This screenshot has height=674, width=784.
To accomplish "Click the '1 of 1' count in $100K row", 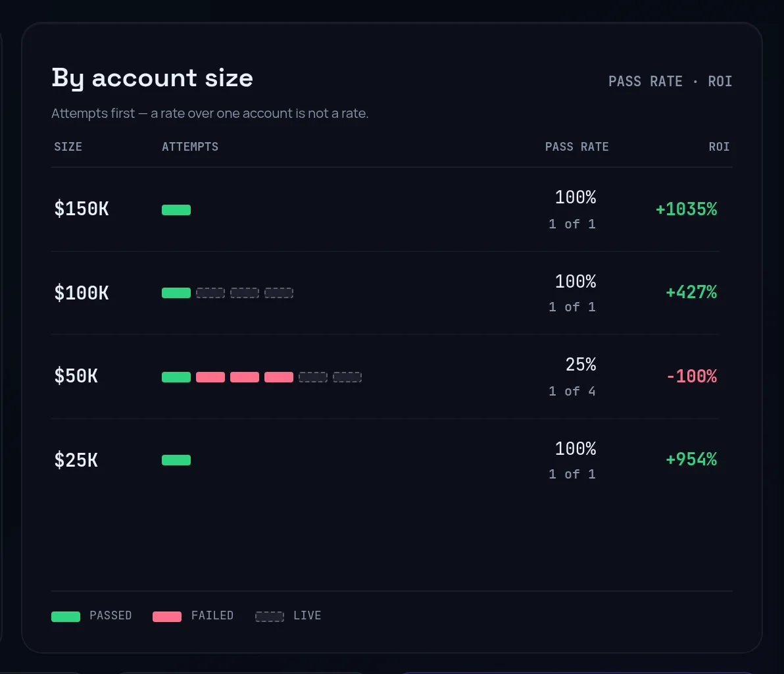I will (572, 307).
